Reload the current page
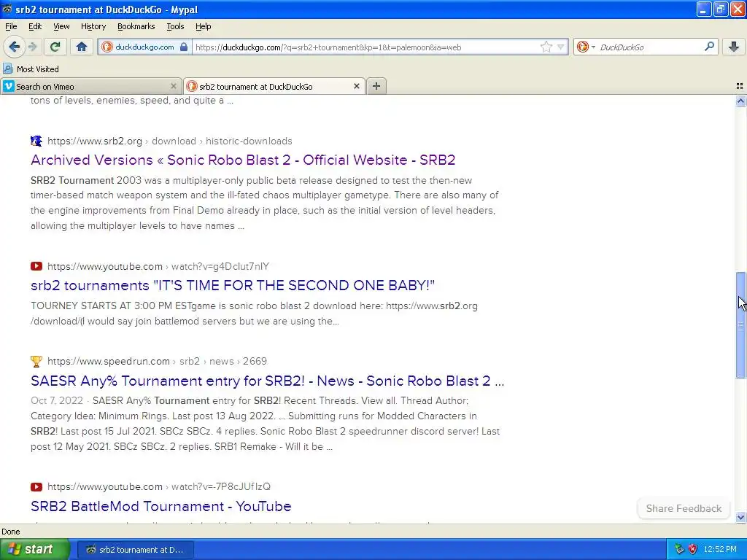 click(x=55, y=47)
